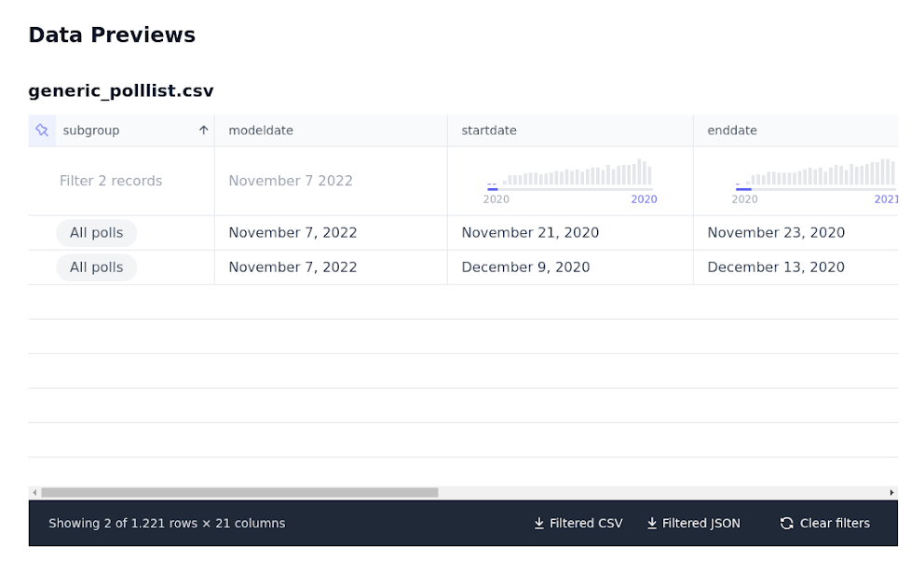The width and height of the screenshot is (924, 575).
Task: Click the 'Data Previews' heading
Action: tap(112, 34)
